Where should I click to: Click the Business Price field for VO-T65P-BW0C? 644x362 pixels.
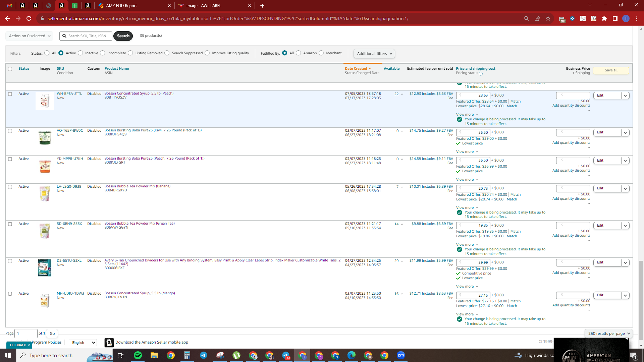click(x=573, y=132)
